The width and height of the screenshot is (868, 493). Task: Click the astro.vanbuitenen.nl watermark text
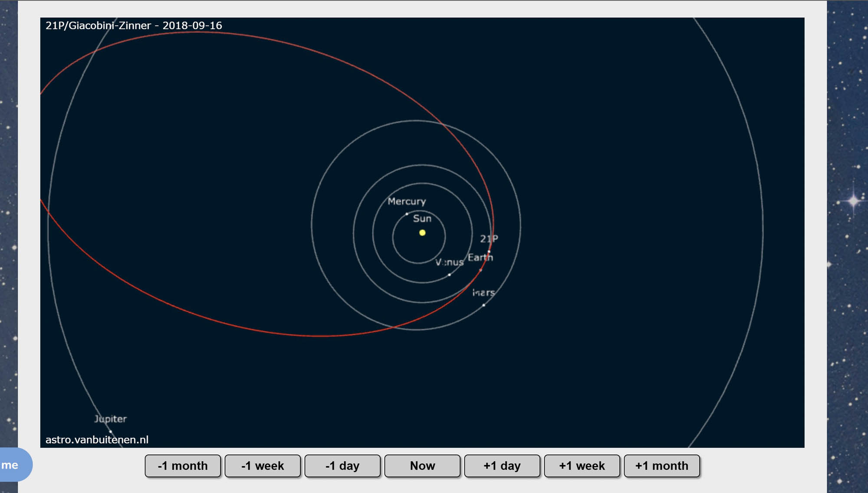point(97,440)
